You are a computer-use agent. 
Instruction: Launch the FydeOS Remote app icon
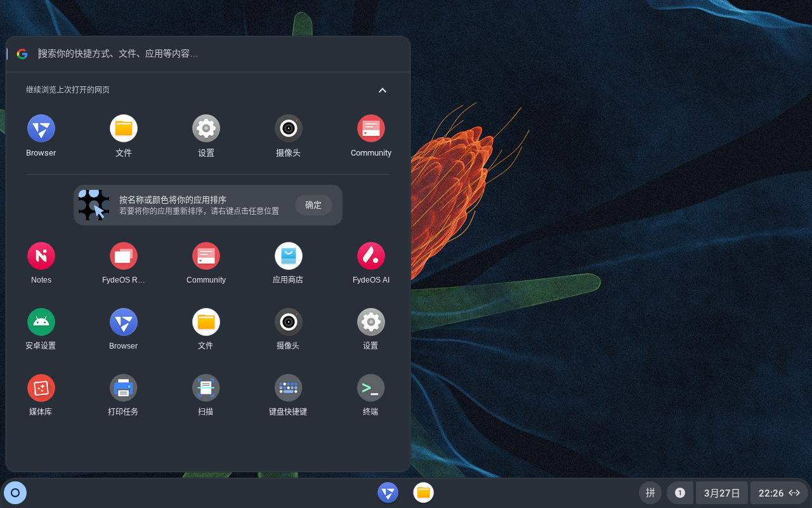124,256
